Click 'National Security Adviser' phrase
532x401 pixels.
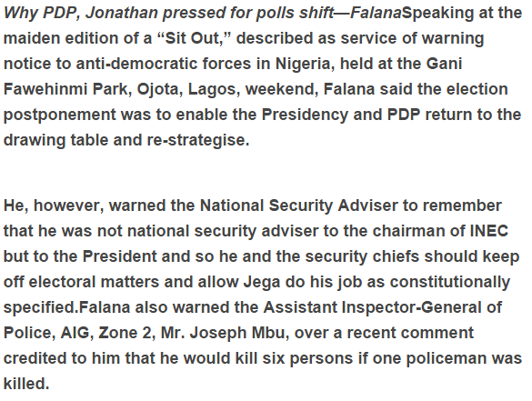tap(298, 206)
